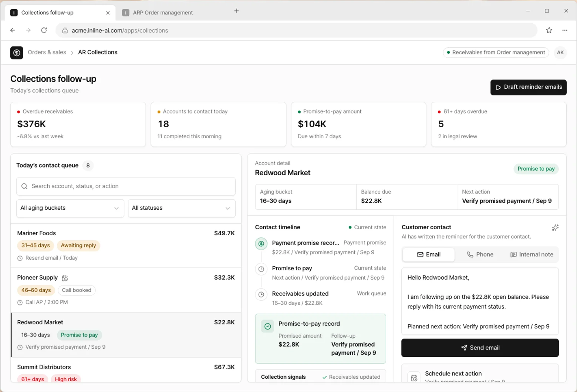Go forward with the browser forward arrow
Screen dimensions: 577x392
pyautogui.click(x=28, y=30)
